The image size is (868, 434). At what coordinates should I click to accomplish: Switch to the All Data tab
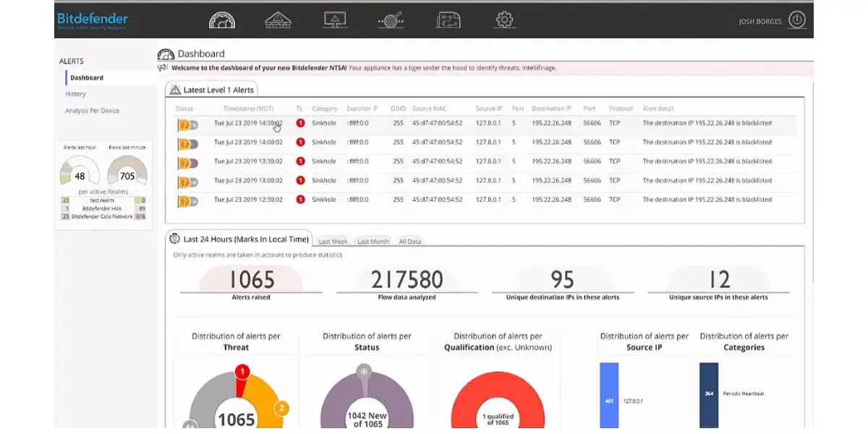[x=410, y=242]
